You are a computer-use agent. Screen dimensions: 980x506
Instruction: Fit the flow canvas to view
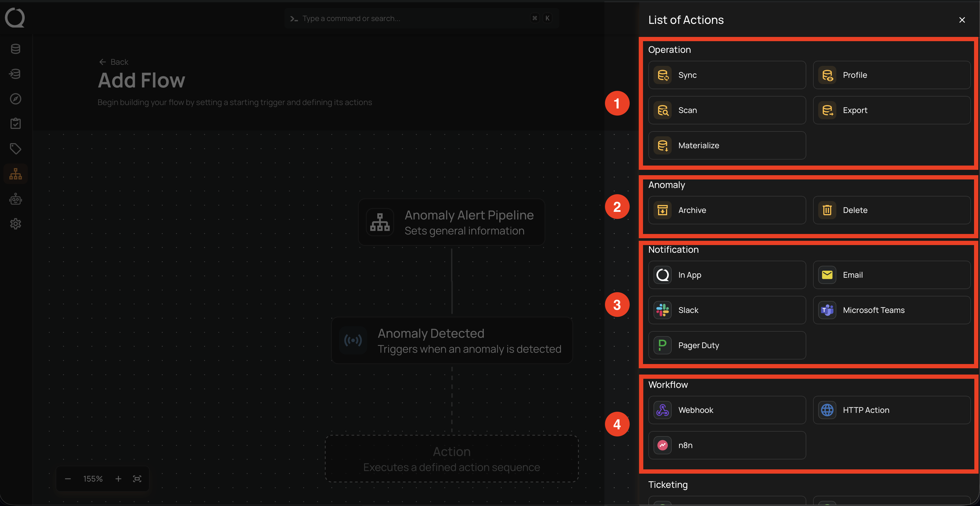137,479
